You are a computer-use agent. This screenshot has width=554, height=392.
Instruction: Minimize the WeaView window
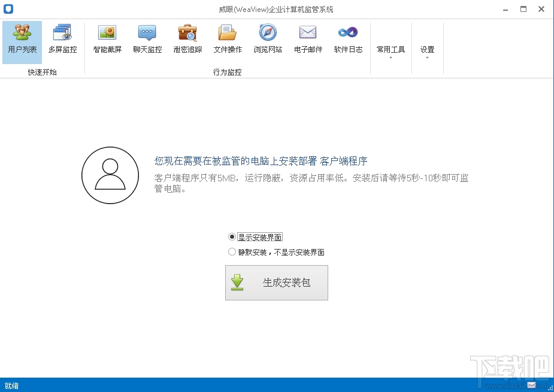pyautogui.click(x=505, y=10)
